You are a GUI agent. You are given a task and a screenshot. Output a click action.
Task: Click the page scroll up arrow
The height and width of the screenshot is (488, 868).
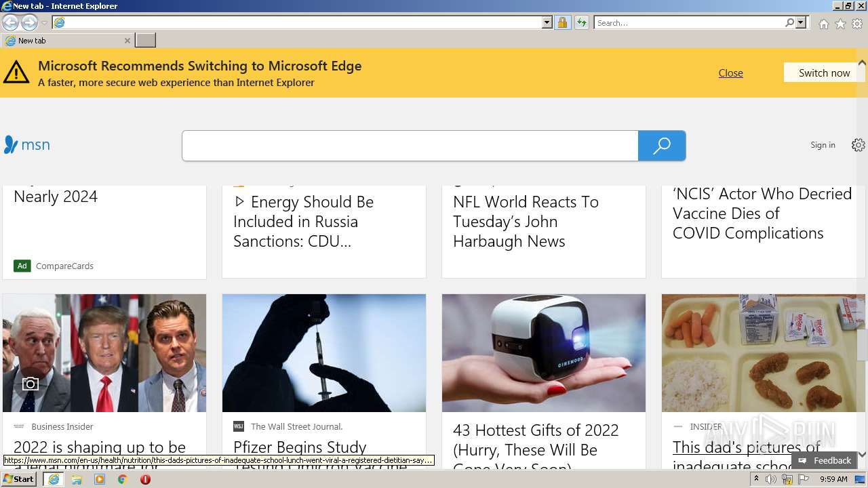click(862, 62)
